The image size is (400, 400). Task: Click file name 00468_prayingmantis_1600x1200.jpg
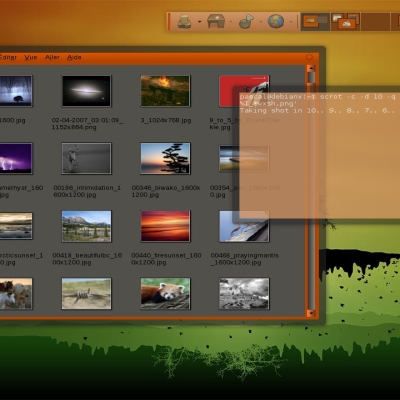(x=244, y=259)
